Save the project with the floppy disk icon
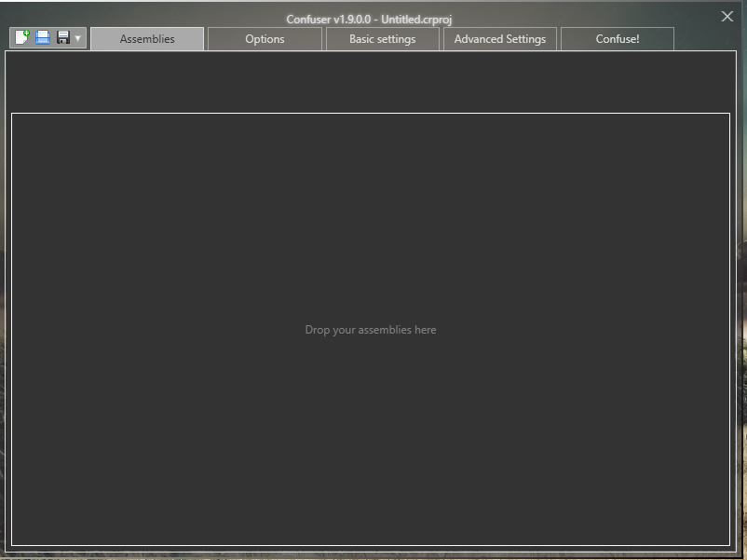Viewport: 747px width, 560px height. [63, 37]
